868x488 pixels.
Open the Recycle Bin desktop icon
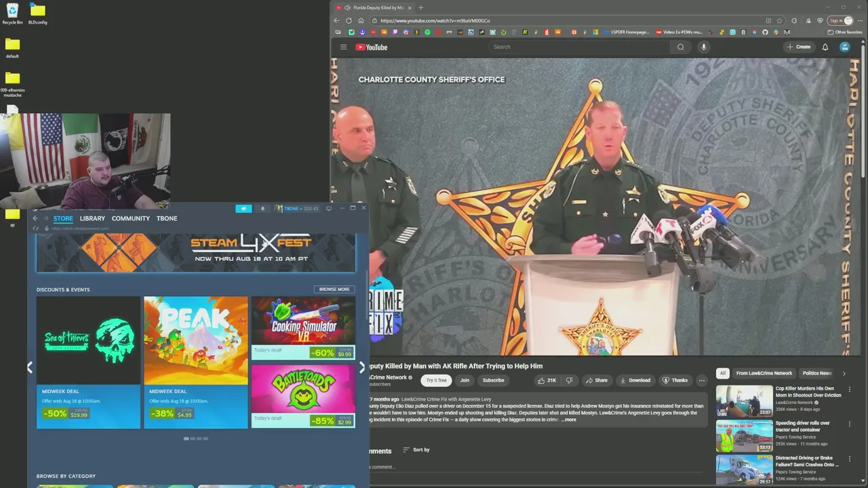point(12,14)
